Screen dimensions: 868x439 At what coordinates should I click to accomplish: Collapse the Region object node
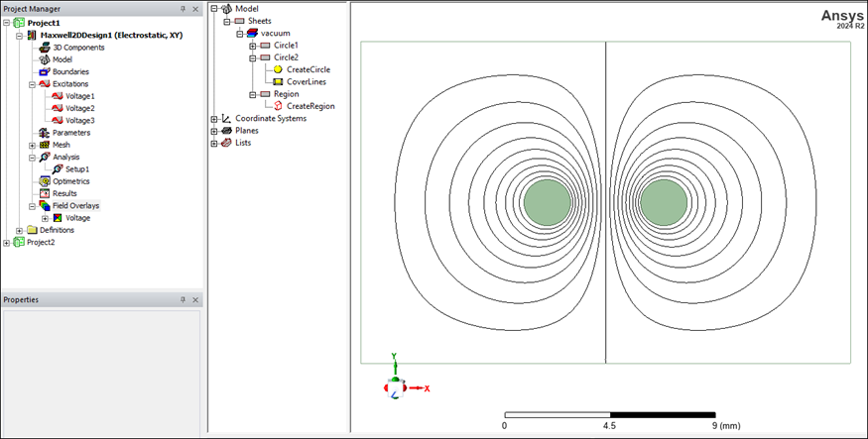click(252, 94)
